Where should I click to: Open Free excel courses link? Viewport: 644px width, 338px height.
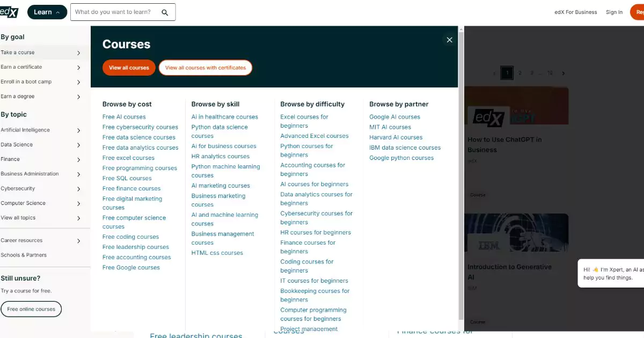point(128,158)
